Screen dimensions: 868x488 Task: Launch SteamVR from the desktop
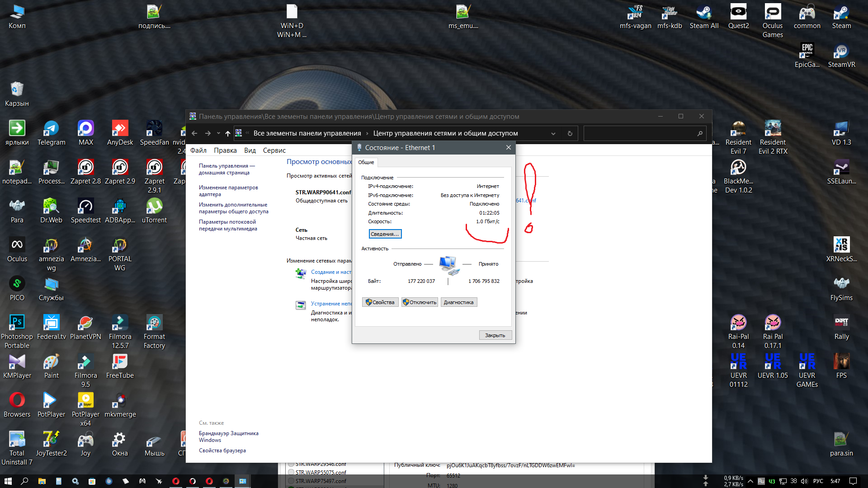coord(841,52)
